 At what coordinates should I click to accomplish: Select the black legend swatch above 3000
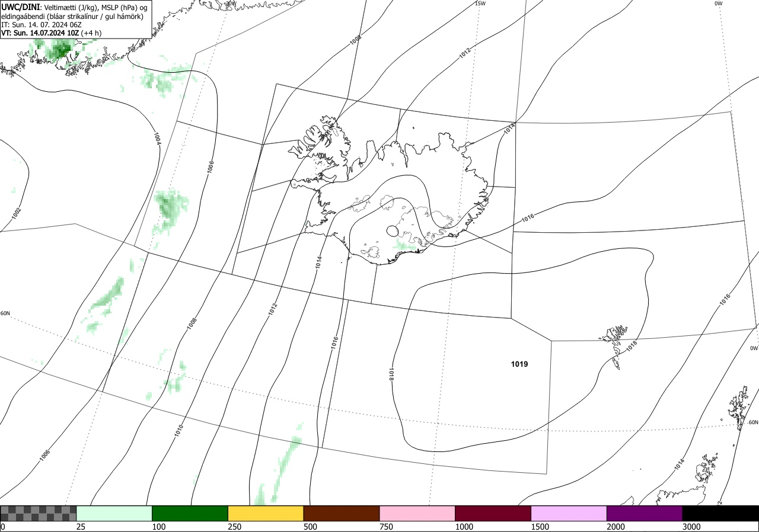tap(720, 513)
